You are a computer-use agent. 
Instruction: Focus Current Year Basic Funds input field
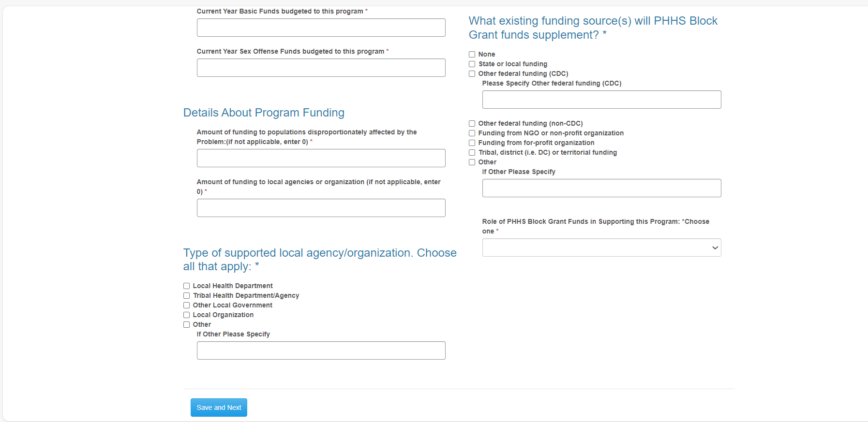321,28
